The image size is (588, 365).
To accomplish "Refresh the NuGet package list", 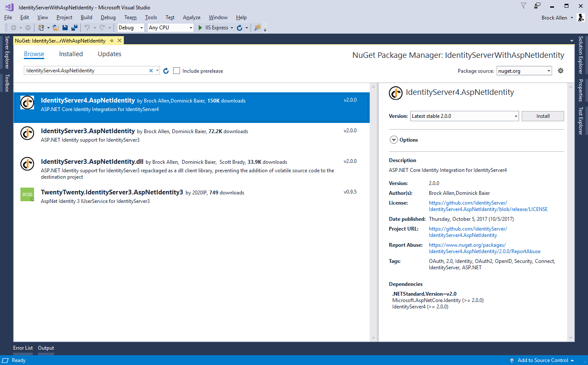I will 166,71.
